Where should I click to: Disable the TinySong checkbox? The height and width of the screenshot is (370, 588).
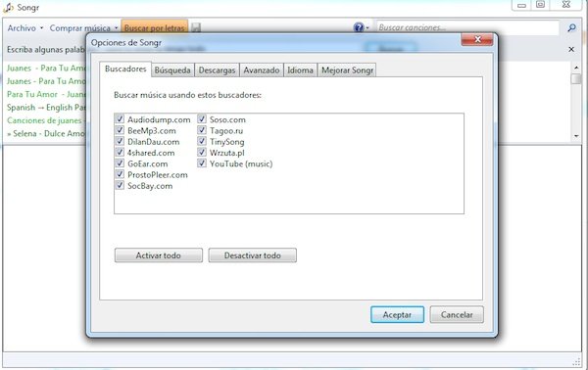tap(202, 142)
